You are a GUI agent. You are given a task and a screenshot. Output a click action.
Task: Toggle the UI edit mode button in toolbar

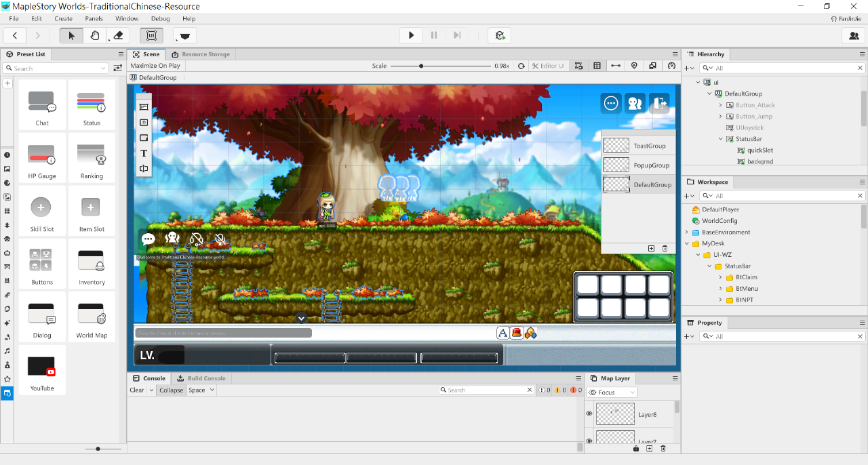tap(151, 35)
